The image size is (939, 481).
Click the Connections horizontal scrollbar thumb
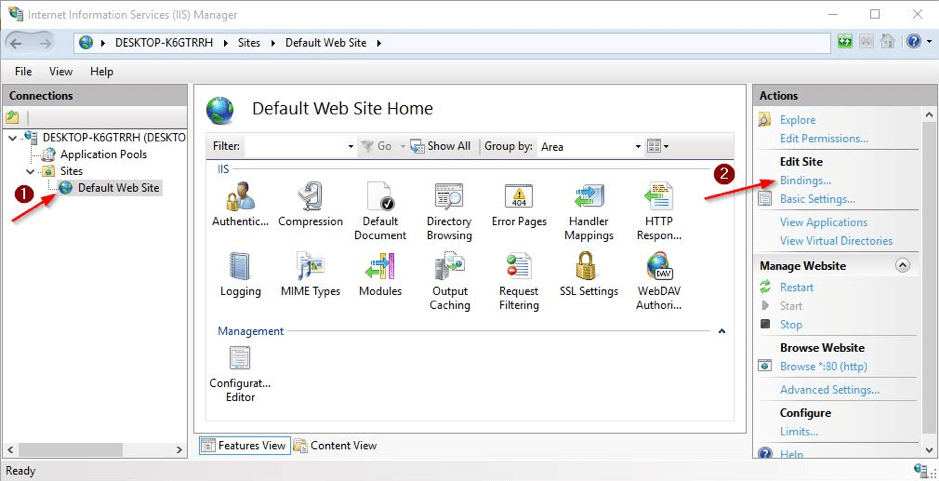(70, 450)
